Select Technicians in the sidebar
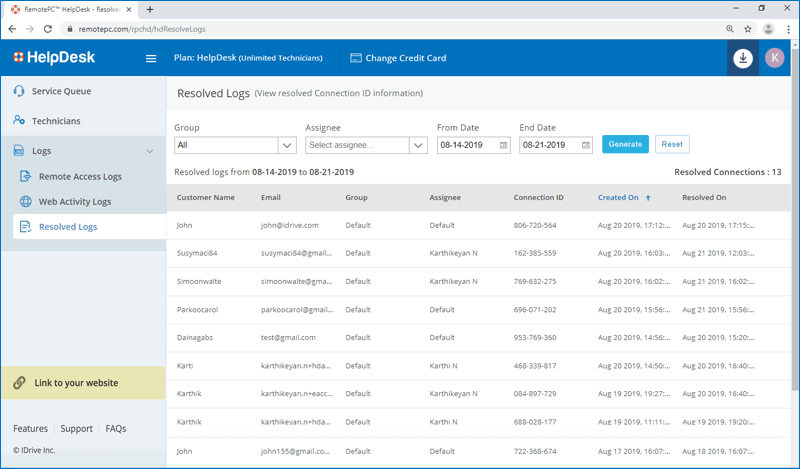The image size is (800, 469). click(56, 121)
